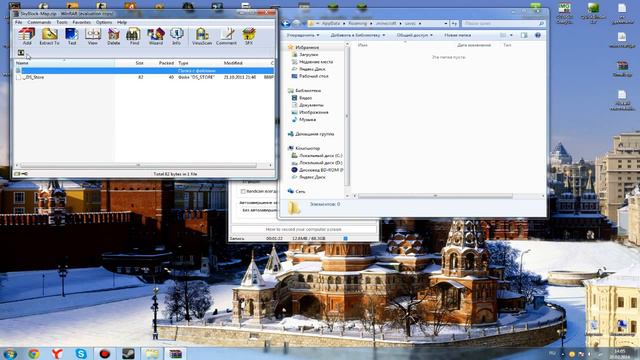This screenshot has height=360, width=640.
Task: Open Steam from the taskbar
Action: click(128, 353)
